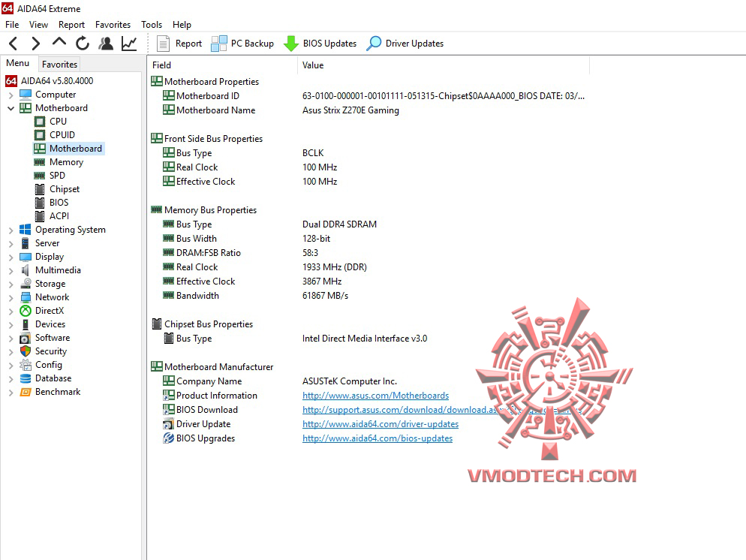Expand the Server tree node

pos(11,244)
